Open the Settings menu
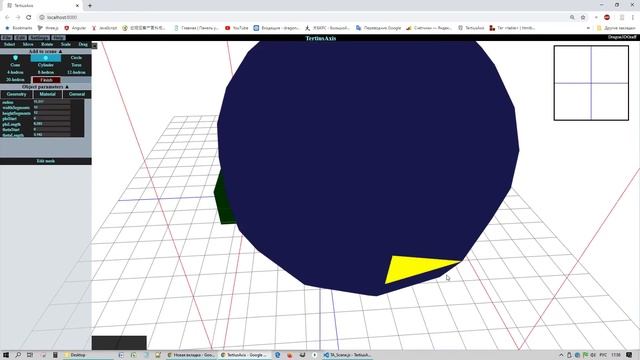 (39, 38)
